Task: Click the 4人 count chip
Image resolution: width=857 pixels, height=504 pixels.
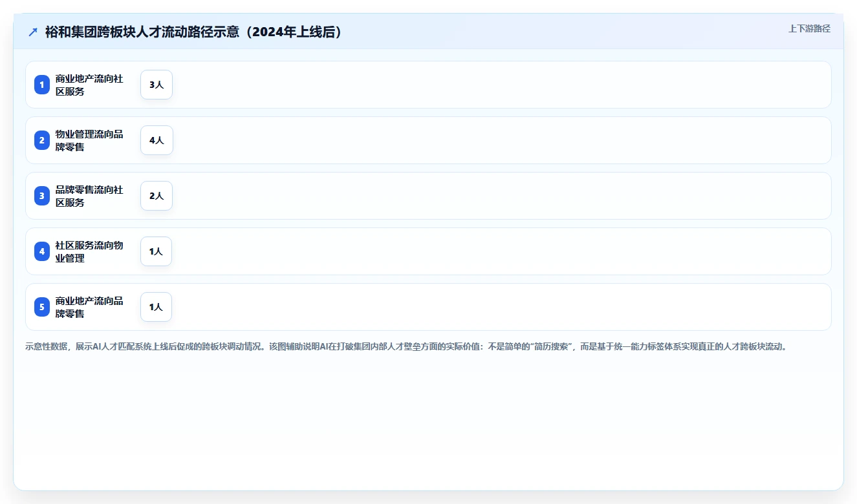Action: point(157,140)
